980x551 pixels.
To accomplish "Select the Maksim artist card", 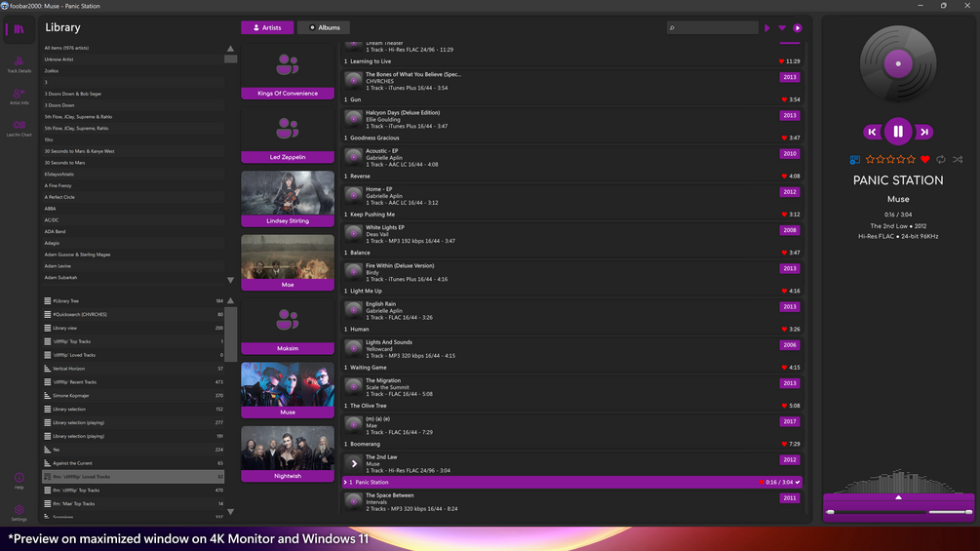I will (x=288, y=326).
